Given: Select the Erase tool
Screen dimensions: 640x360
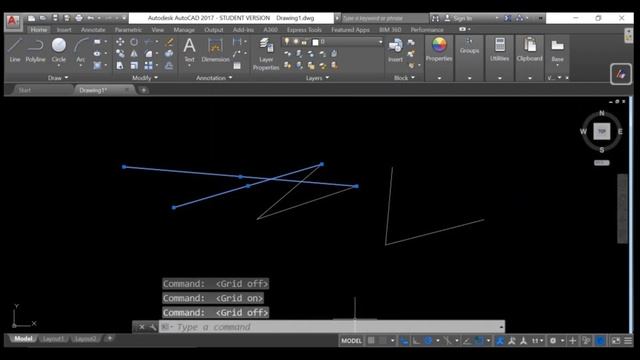Looking at the screenshot, I should click(x=169, y=42).
